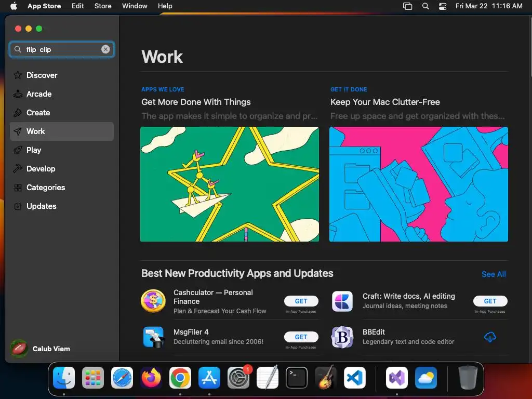Launch GarageBand from the Dock
The height and width of the screenshot is (399, 532).
point(326,377)
